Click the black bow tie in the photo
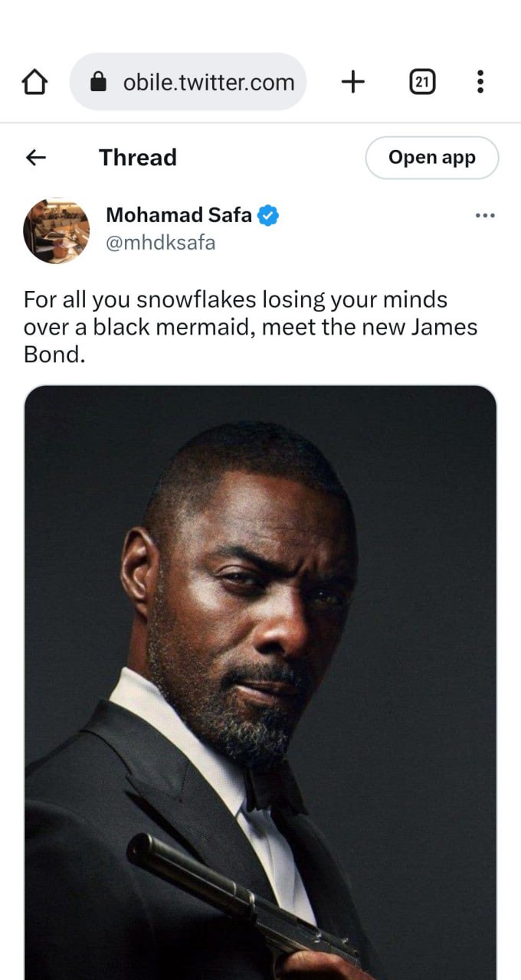The image size is (521, 980). (274, 789)
